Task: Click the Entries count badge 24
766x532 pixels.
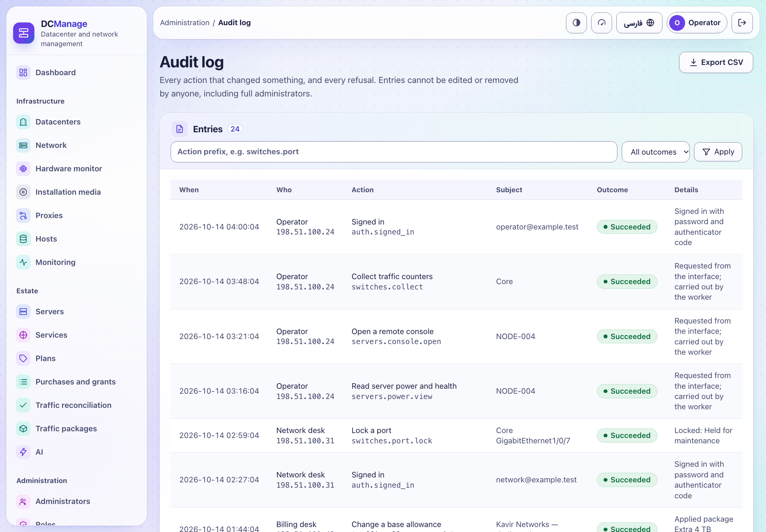Action: point(235,129)
